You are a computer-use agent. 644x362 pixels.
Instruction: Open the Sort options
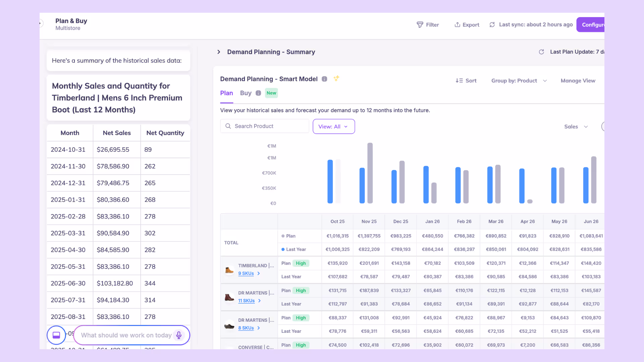466,81
